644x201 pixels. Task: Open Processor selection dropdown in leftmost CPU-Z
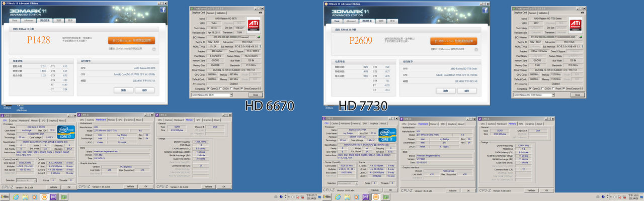coord(27,179)
